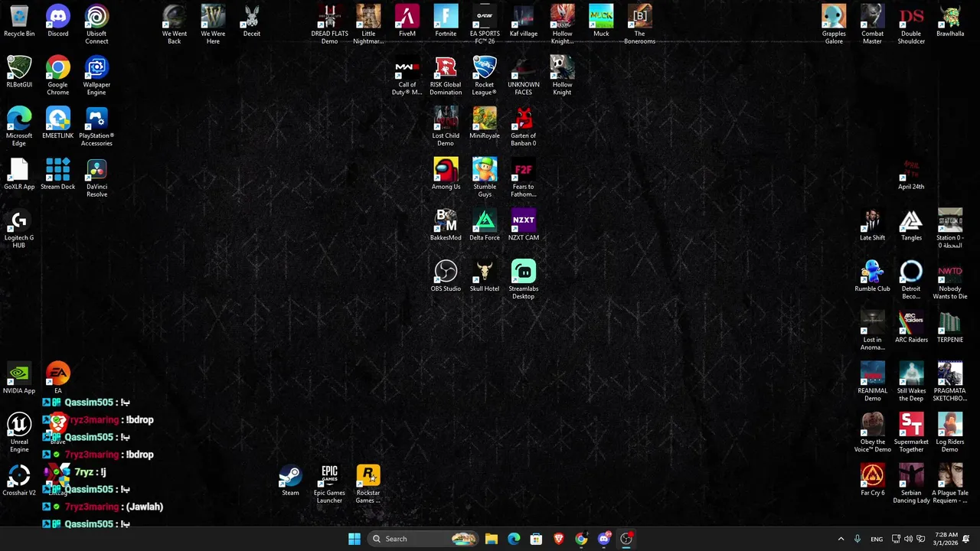980x551 pixels.
Task: Select the Muck game icon
Action: 601,21
